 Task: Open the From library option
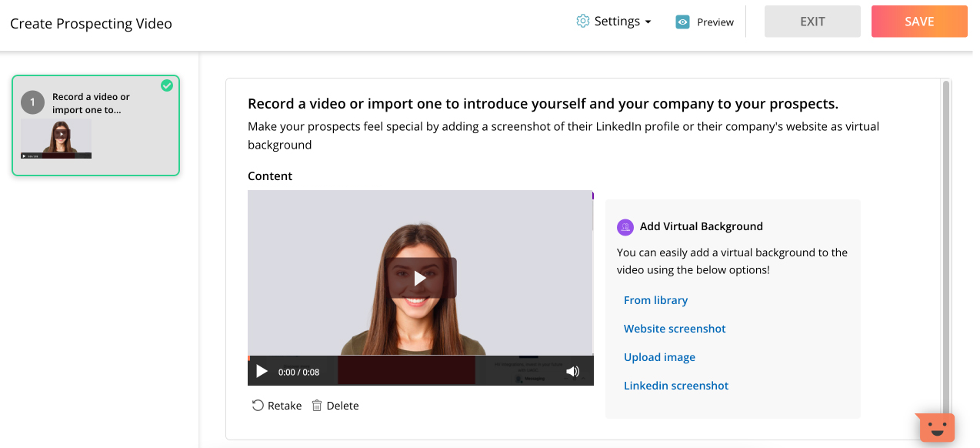[x=655, y=299]
